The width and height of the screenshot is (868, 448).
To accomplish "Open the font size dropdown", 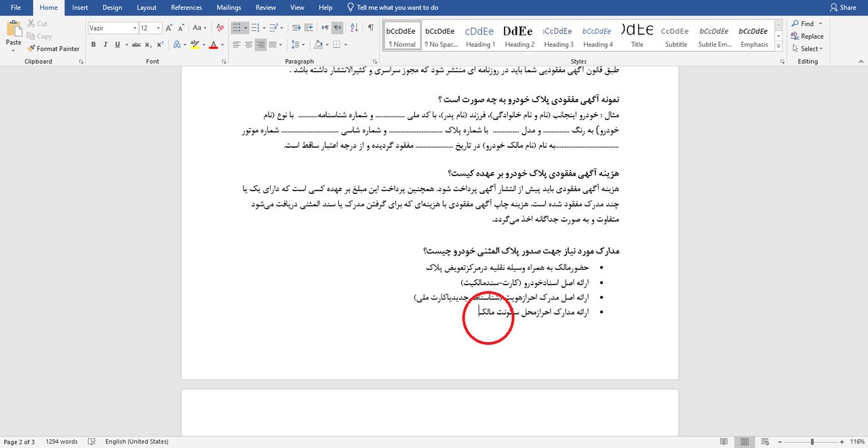I will (159, 28).
